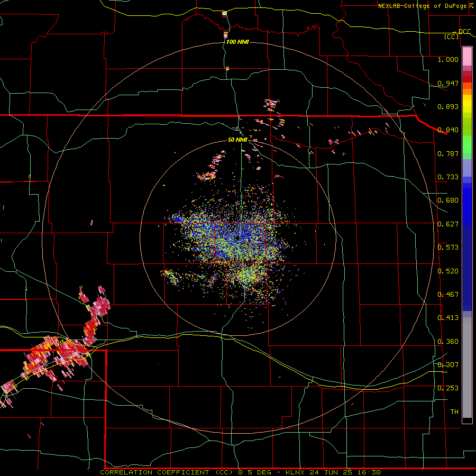Select the 0.627 scale value
Viewport: 476px width, 476px height.
coord(448,224)
